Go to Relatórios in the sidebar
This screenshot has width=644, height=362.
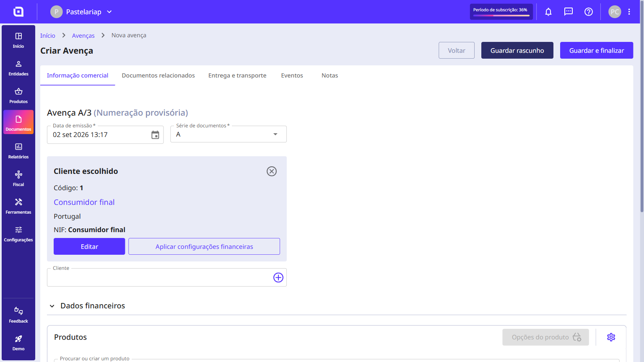pos(18,151)
